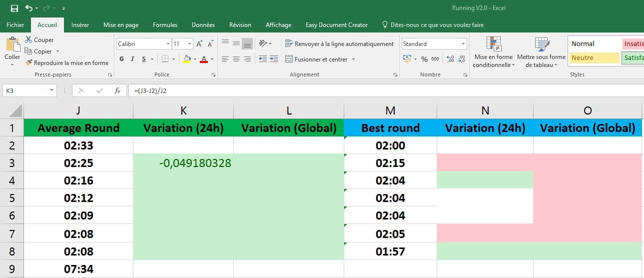Open the Calibri font name dropdown
This screenshot has width=644, height=278.
[168, 44]
